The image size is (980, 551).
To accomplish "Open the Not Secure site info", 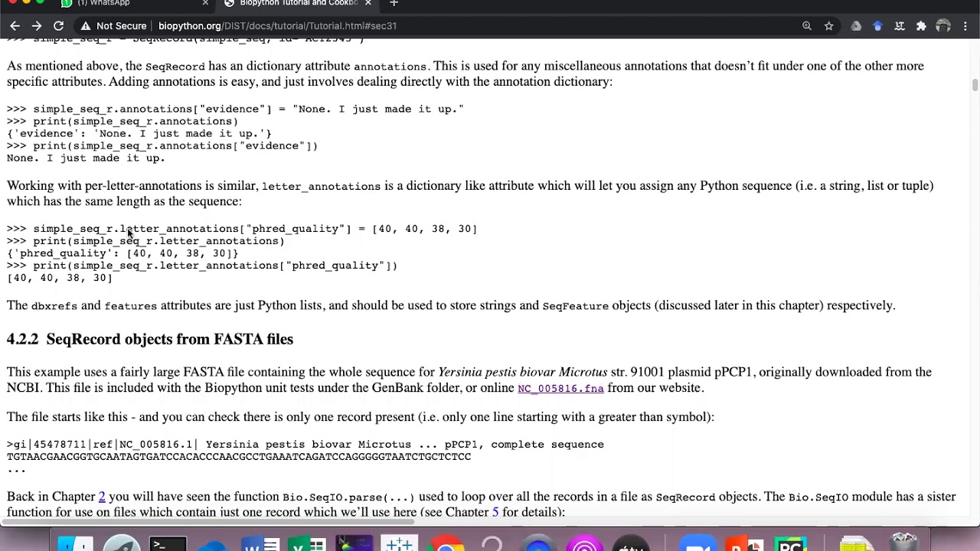I will pyautogui.click(x=113, y=26).
